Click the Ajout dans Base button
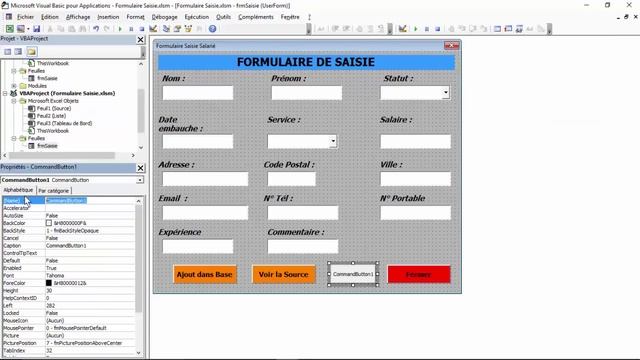 tap(204, 274)
